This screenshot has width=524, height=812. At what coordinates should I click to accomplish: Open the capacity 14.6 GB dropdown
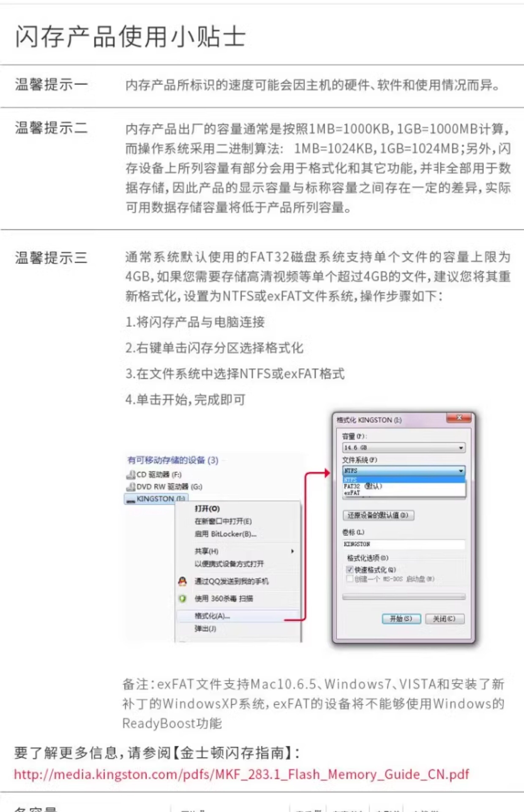point(404,447)
